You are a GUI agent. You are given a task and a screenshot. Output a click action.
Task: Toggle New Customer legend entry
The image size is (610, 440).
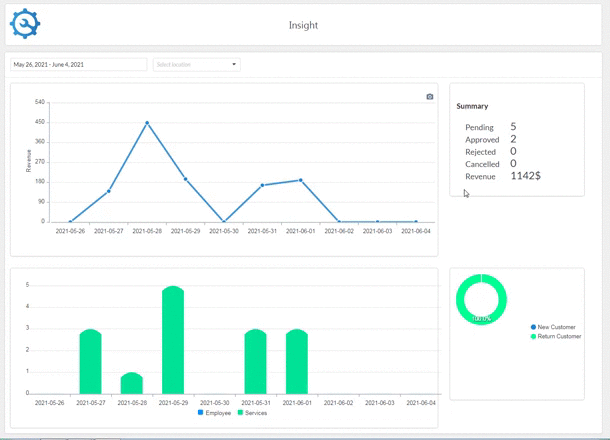(x=555, y=327)
